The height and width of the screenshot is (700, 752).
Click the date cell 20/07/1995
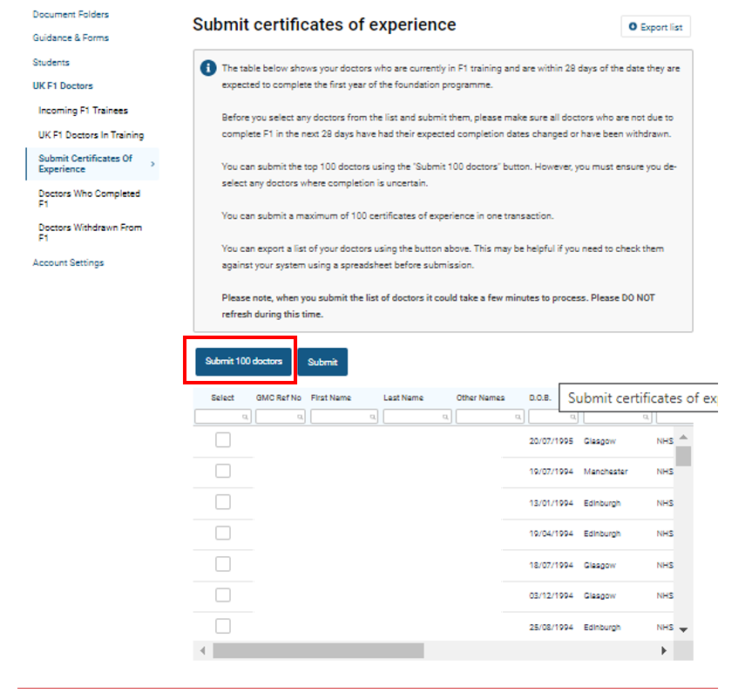(551, 441)
